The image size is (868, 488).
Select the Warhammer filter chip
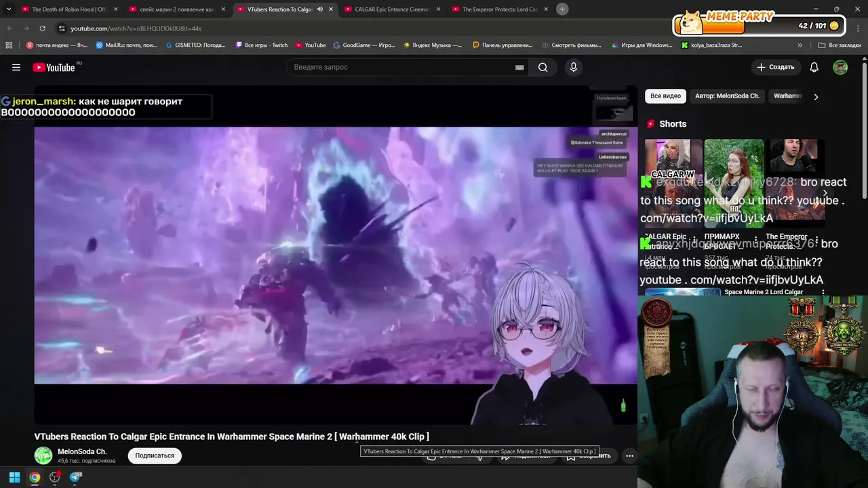click(x=787, y=96)
